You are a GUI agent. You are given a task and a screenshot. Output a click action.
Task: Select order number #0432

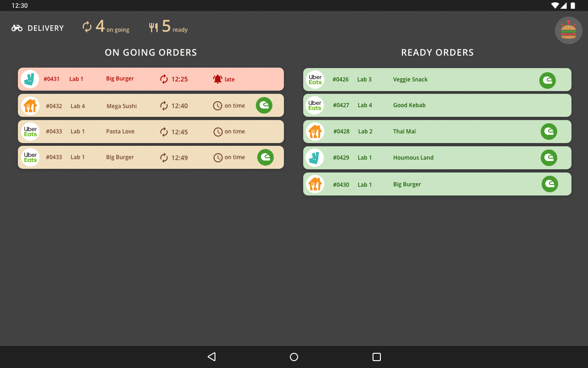coord(54,106)
